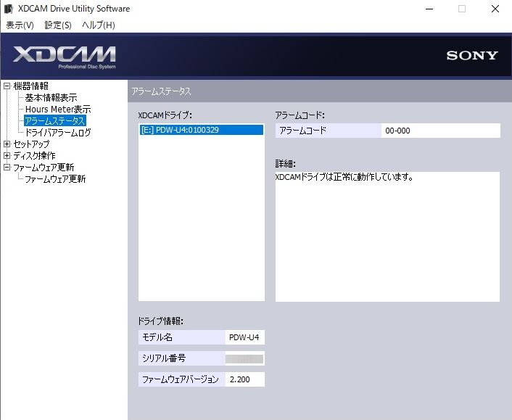Open the Hours Meter表示 page

pyautogui.click(x=57, y=110)
